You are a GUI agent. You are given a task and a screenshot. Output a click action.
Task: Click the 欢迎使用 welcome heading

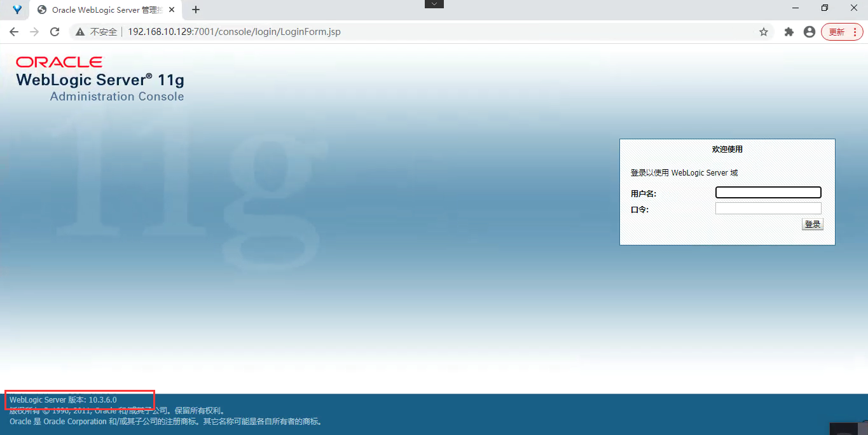[727, 149]
